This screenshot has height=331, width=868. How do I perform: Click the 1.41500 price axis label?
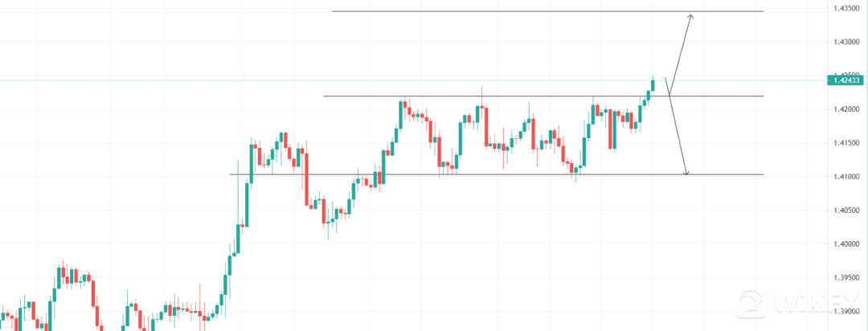(x=848, y=143)
